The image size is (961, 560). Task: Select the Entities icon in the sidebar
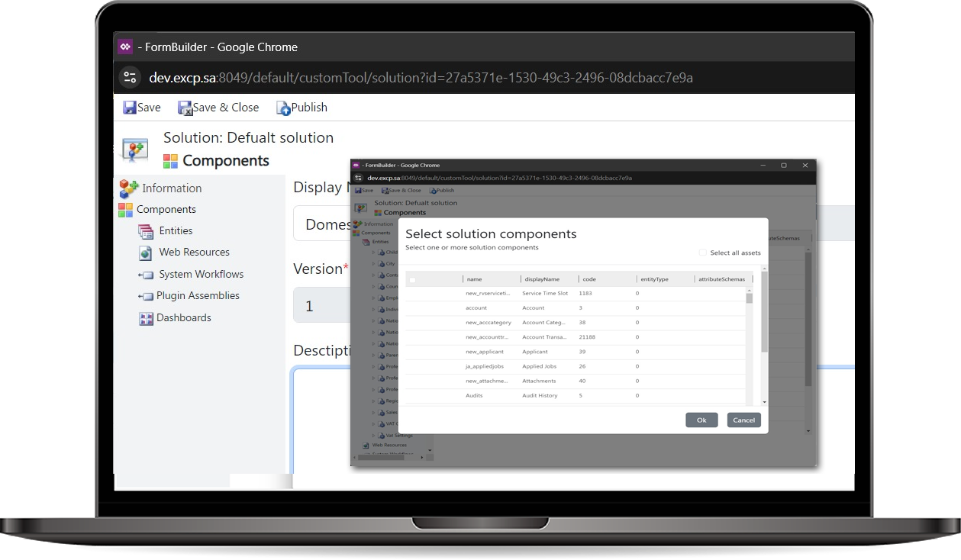[x=146, y=231]
